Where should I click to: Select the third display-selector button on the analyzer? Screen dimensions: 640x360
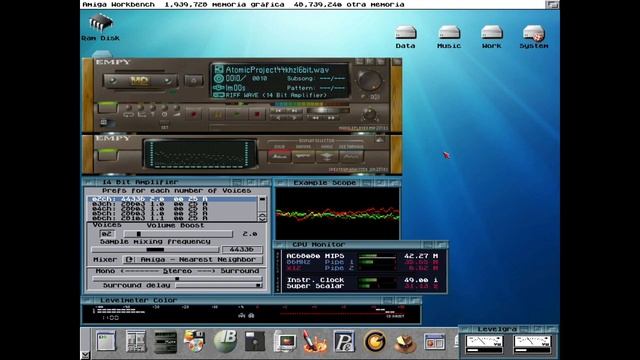(327, 156)
